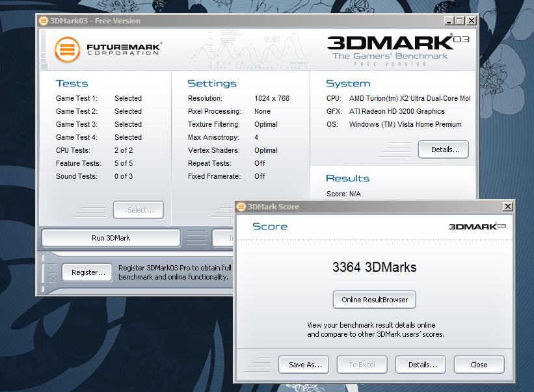Click the Game Test 3: label
534x392 pixels.
[x=77, y=124]
